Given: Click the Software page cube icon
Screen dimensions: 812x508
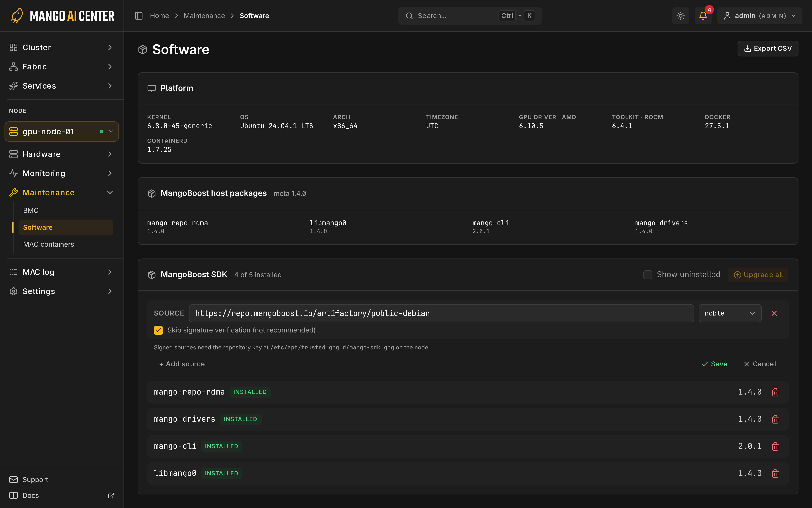Looking at the screenshot, I should 143,50.
